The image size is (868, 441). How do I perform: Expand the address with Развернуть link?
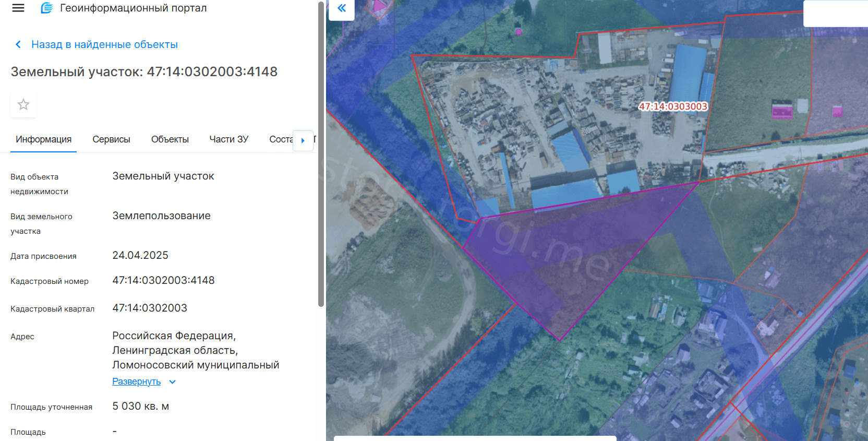[x=136, y=382]
